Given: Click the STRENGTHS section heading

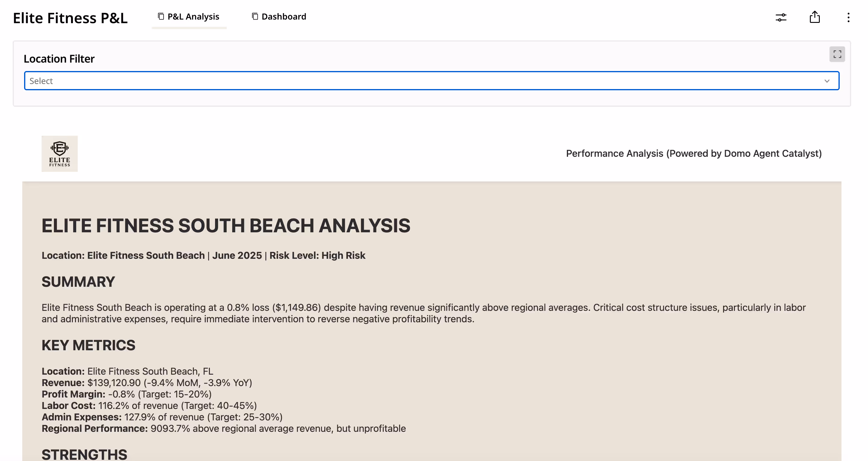Looking at the screenshot, I should click(84, 454).
